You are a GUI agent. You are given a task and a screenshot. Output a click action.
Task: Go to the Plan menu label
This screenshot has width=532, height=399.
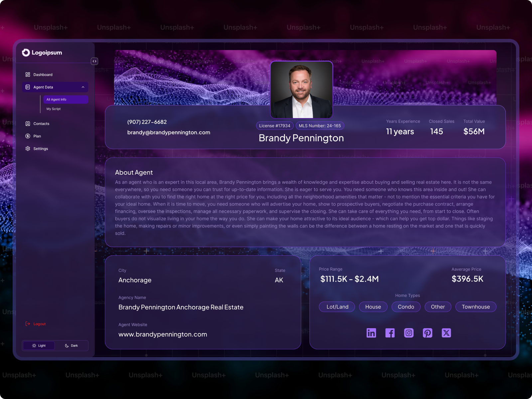tap(37, 136)
